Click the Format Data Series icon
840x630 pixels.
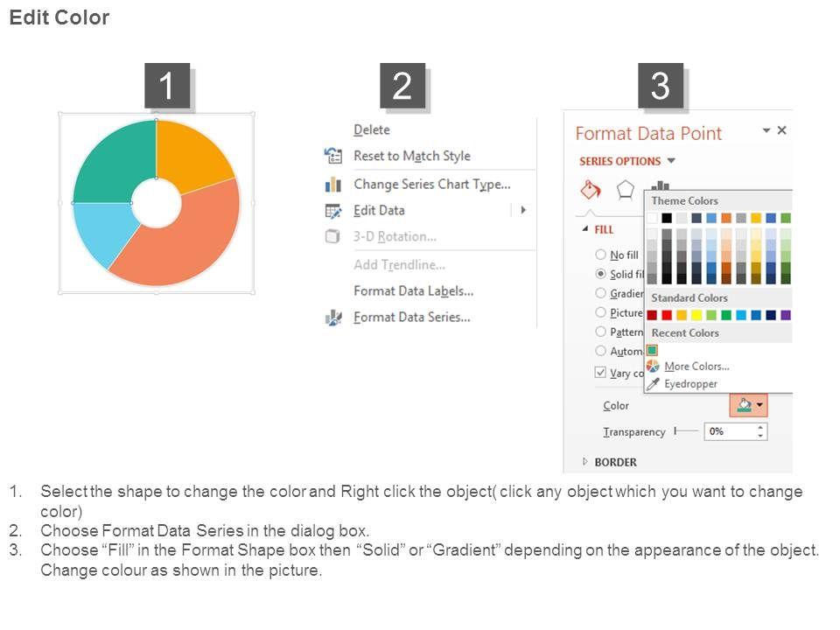click(333, 318)
